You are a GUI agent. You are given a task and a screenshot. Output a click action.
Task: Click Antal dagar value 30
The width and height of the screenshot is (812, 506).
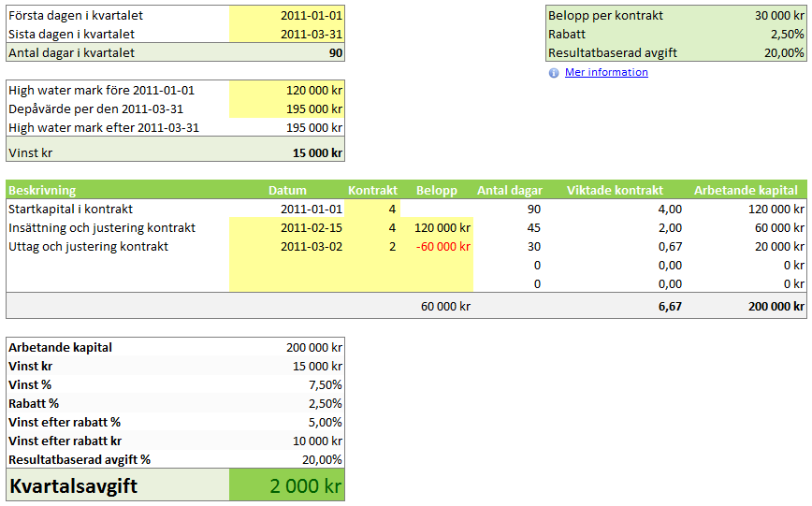533,246
